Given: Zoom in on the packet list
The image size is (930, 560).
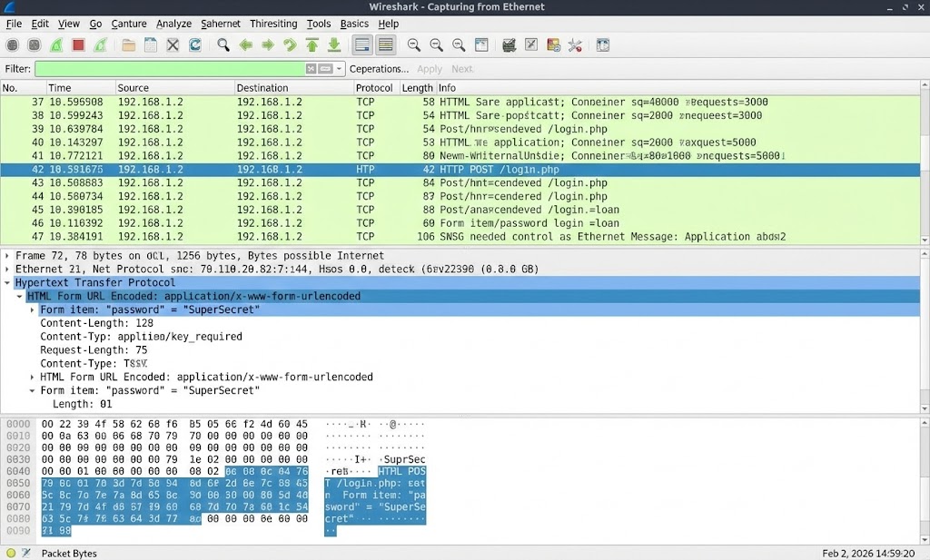Looking at the screenshot, I should (414, 44).
